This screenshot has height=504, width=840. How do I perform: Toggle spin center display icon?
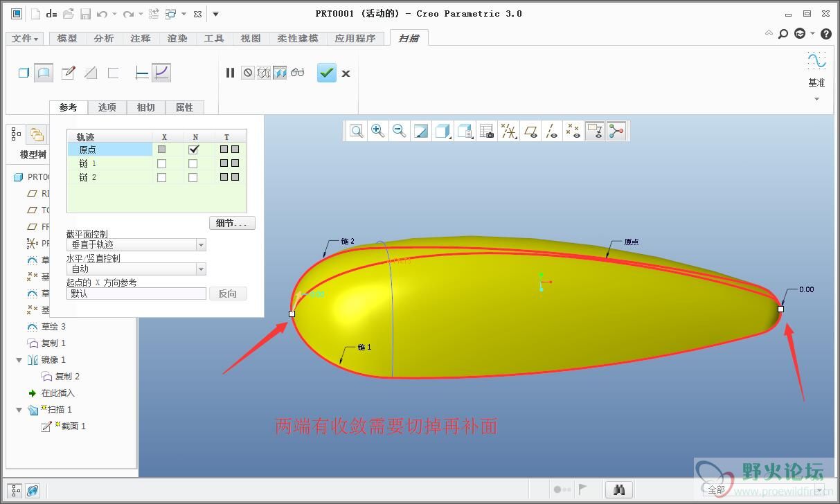click(616, 131)
